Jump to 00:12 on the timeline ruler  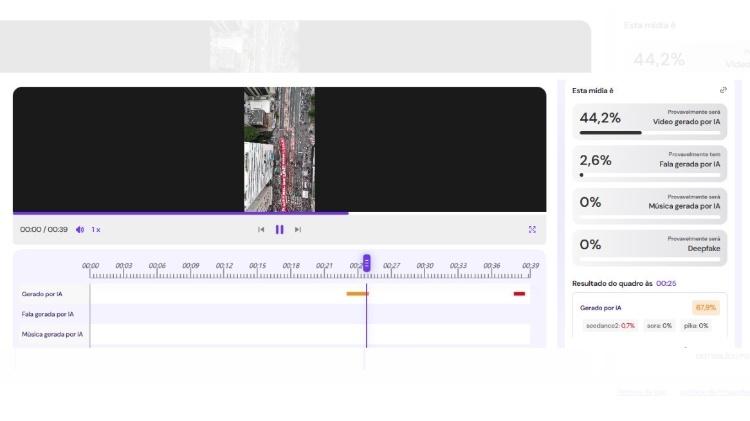[x=224, y=266]
